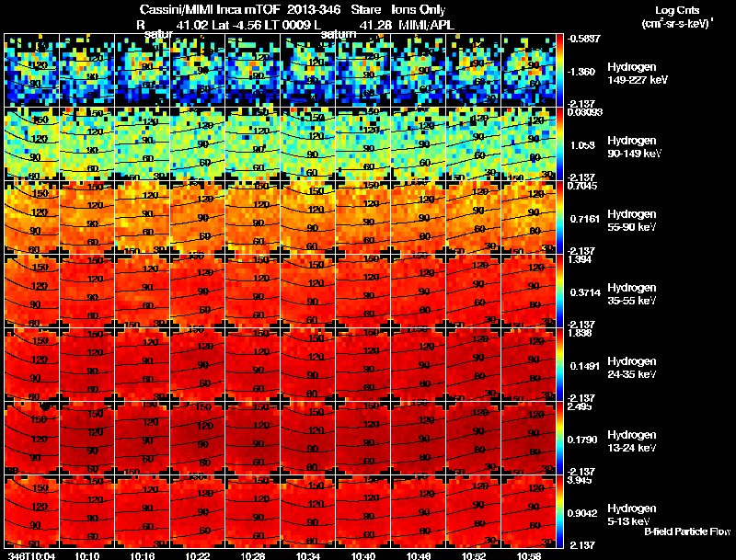Click the color bar beside Hydrogen 149-227 keV
This screenshot has width=736, height=560.
(560, 71)
